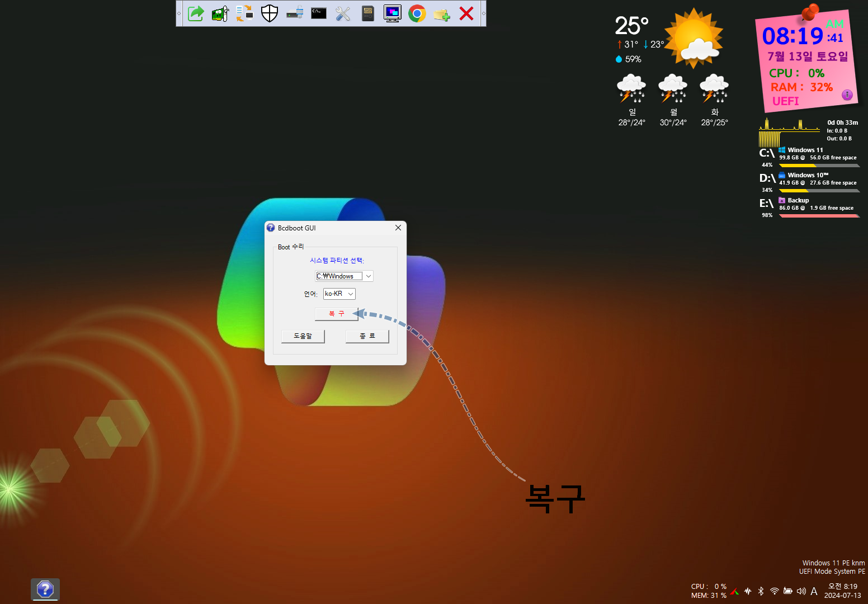Click the 도움말 help button

click(303, 336)
